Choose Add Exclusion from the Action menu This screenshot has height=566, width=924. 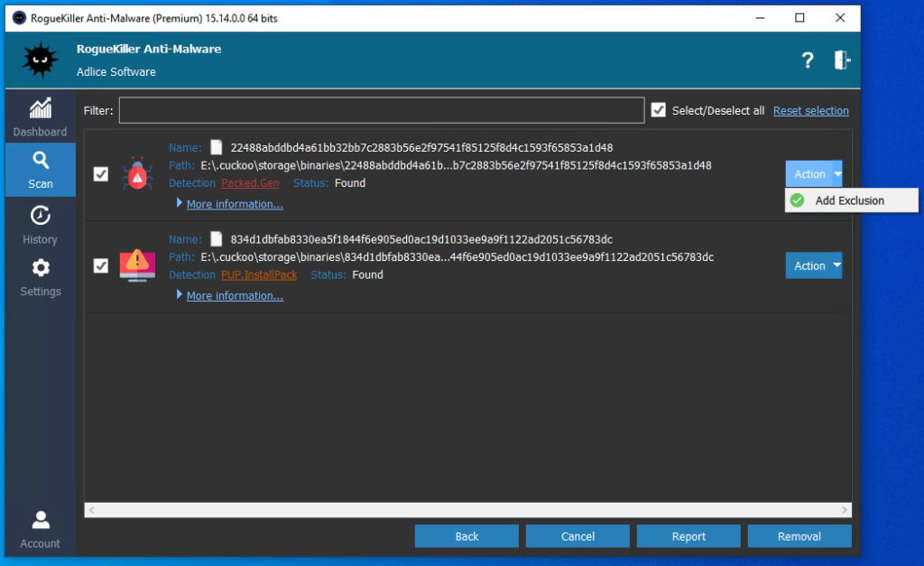pos(849,200)
